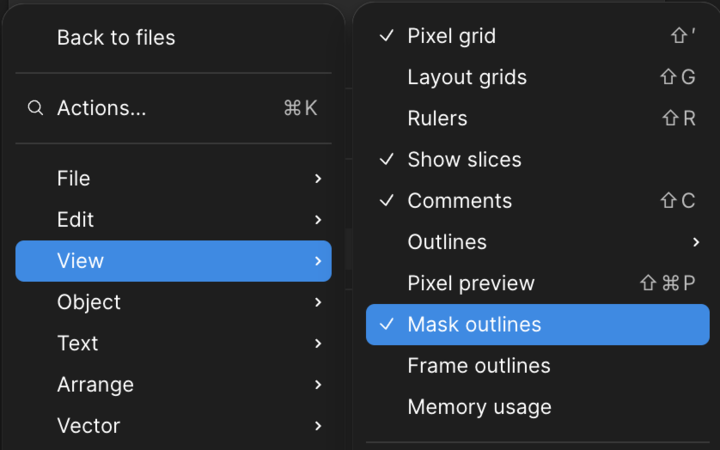The image size is (720, 450).
Task: Click the arrow icon on the Outlines row
Action: [696, 242]
